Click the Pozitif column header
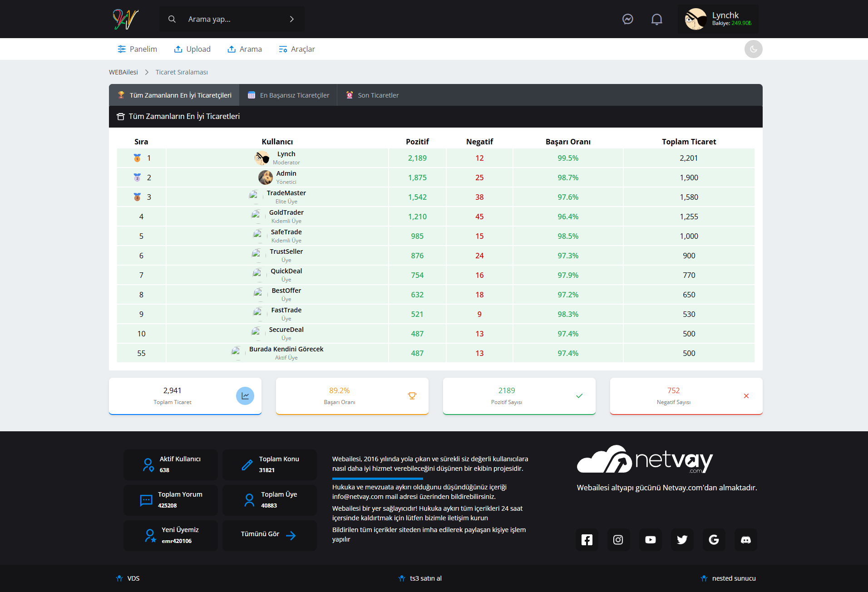 [x=417, y=142]
